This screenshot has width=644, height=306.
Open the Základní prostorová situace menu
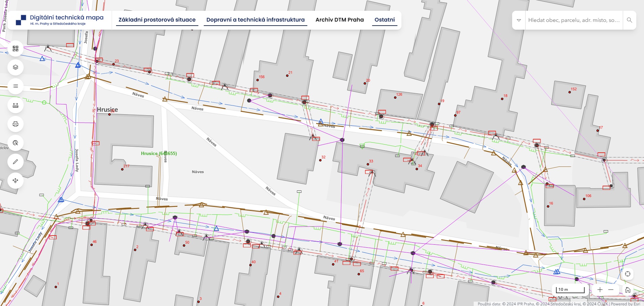point(157,20)
